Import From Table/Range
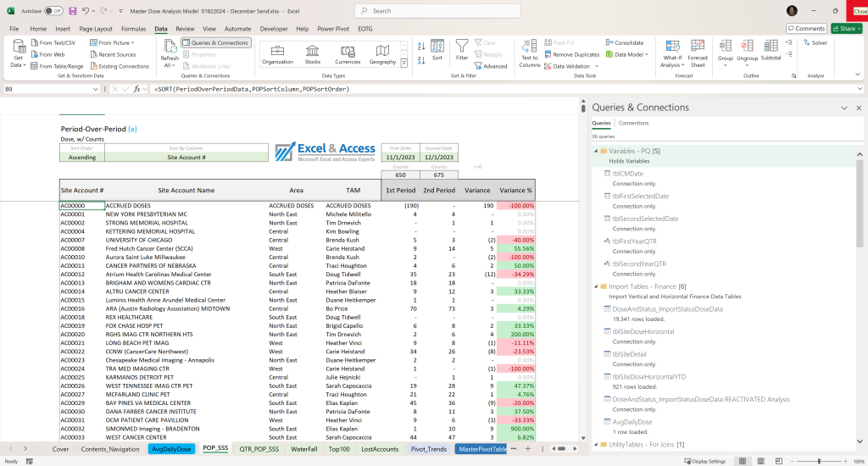This screenshot has width=868, height=466. tap(57, 66)
